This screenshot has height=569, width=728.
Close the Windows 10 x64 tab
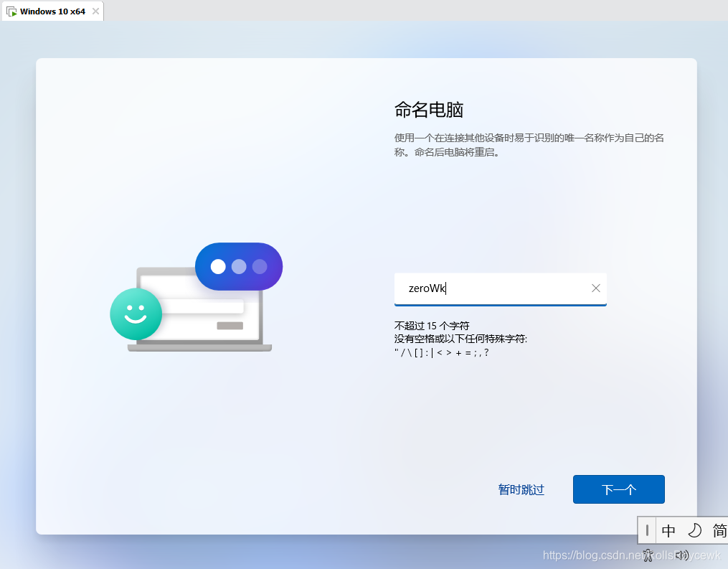click(x=95, y=11)
